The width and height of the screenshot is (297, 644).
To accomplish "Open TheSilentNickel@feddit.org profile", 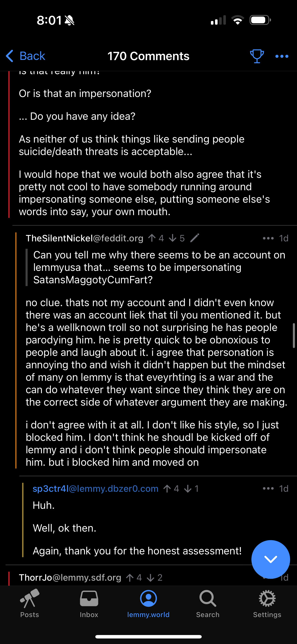I will pyautogui.click(x=84, y=238).
